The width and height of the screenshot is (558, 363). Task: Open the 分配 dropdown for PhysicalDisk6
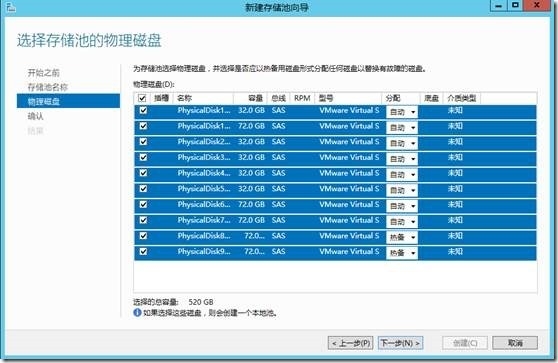tap(402, 206)
